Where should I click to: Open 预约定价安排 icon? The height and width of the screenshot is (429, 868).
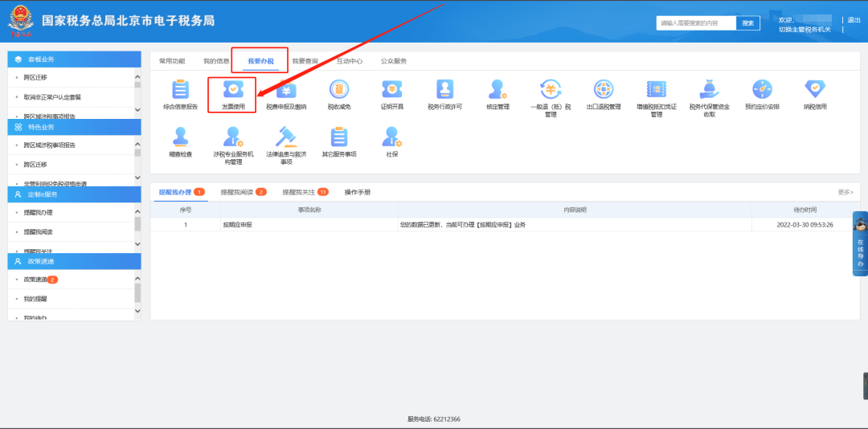[762, 89]
